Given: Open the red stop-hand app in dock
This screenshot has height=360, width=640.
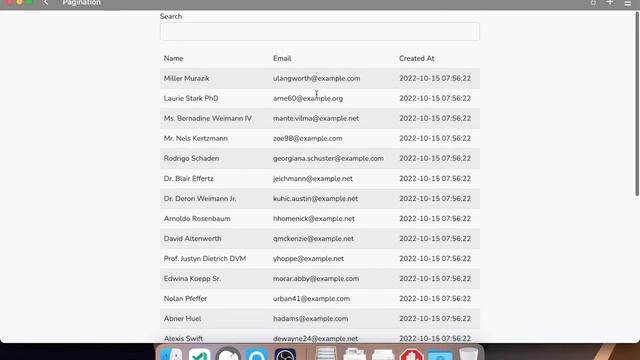Looking at the screenshot, I should point(411,354).
